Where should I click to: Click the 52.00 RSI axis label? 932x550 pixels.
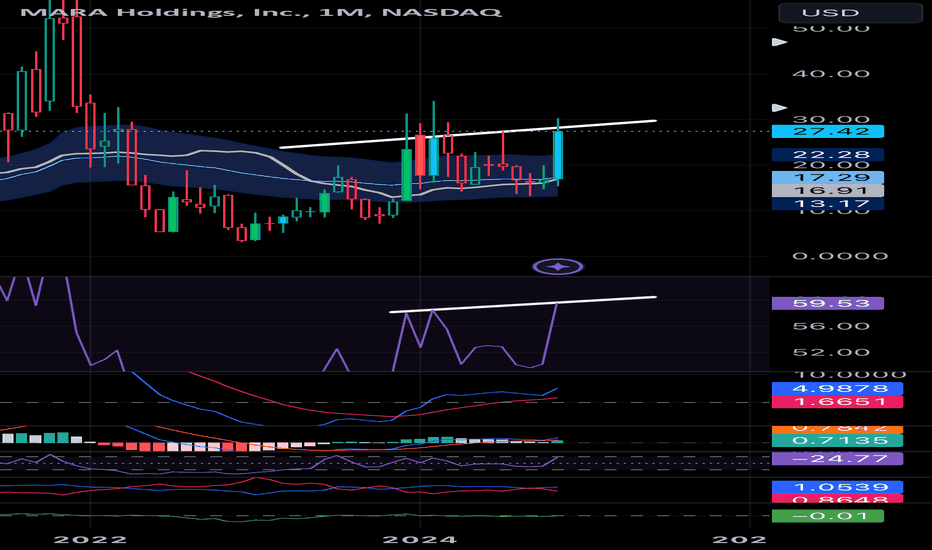(831, 352)
